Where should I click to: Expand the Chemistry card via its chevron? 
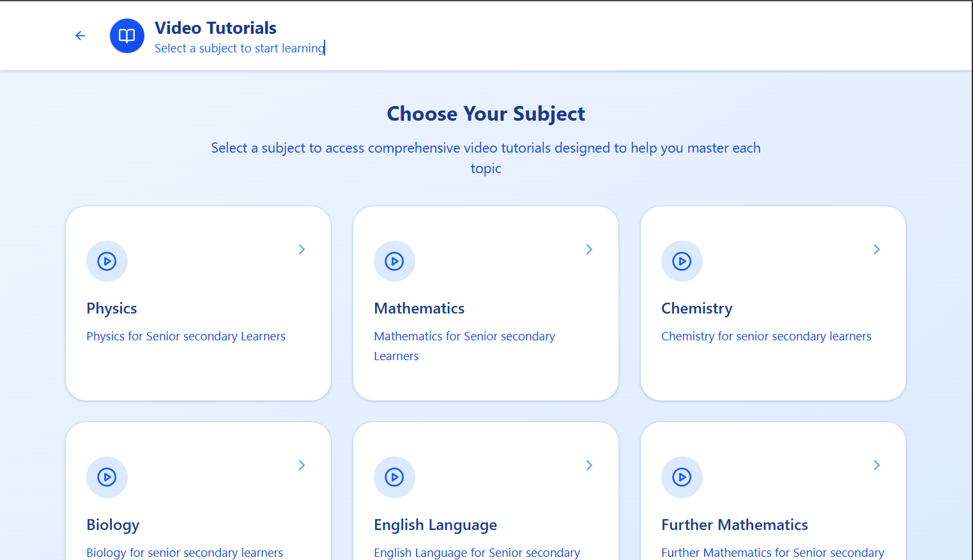click(x=877, y=249)
